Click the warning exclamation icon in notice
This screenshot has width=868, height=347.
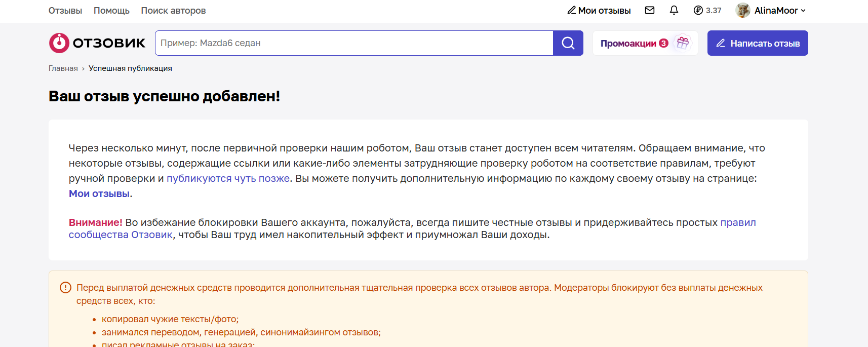click(x=65, y=288)
